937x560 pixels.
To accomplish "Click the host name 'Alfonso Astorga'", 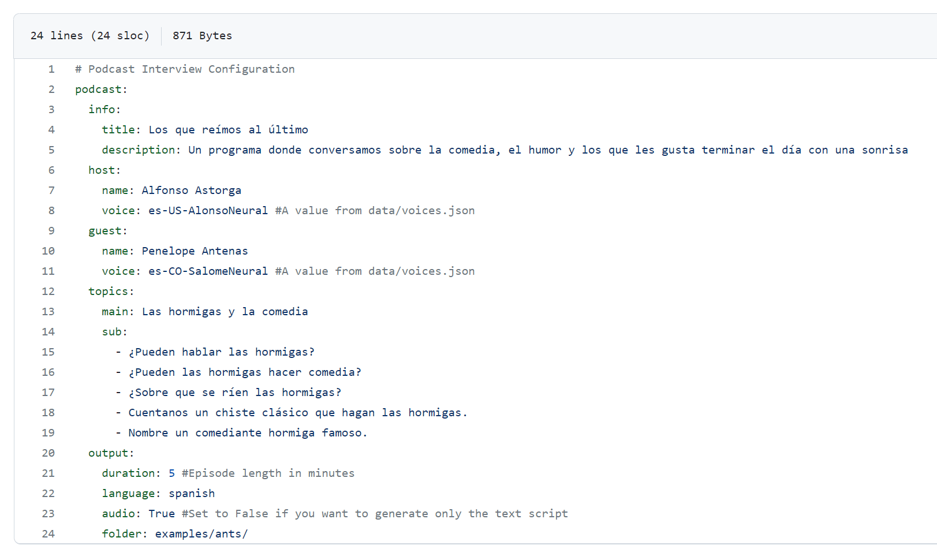I will pos(191,191).
